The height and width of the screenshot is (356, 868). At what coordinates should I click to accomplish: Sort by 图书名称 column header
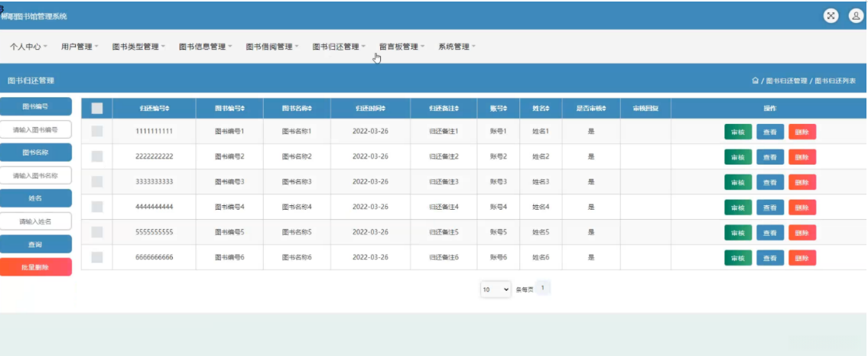pyautogui.click(x=297, y=108)
